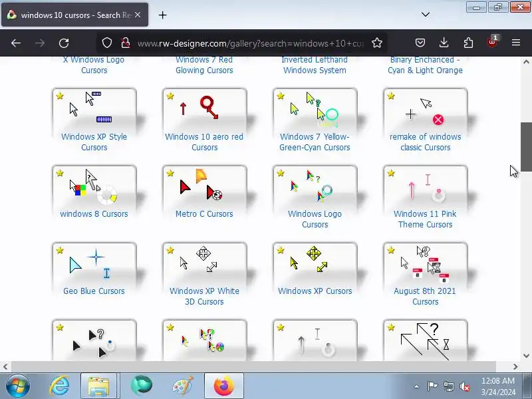The image size is (532, 399).
Task: Select the yellow Windows XP Cursors thumbnail
Action: (315, 263)
